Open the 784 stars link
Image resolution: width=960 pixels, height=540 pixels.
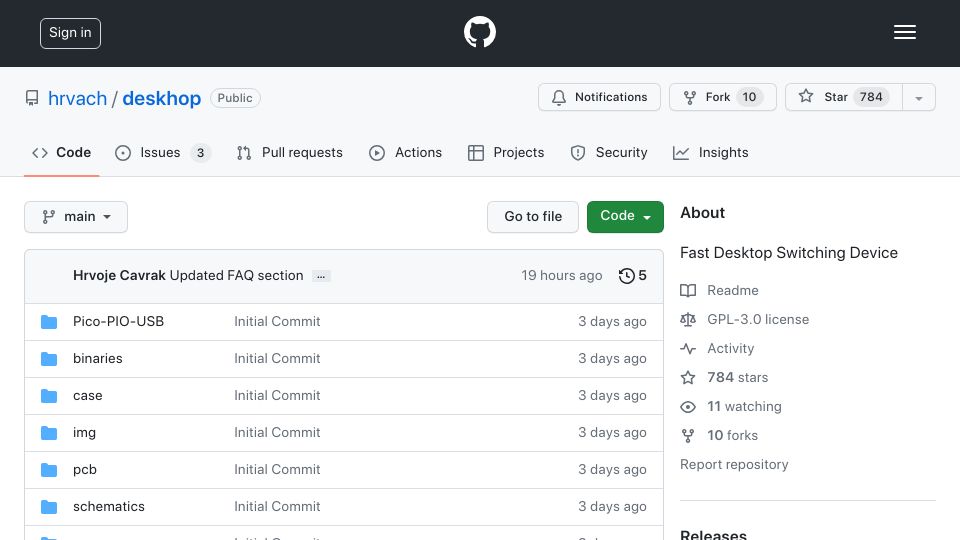coord(737,378)
